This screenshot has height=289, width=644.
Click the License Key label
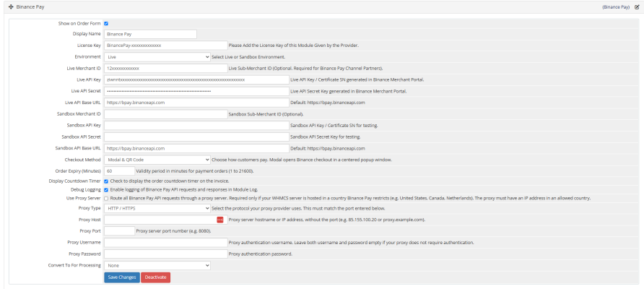[x=89, y=46]
